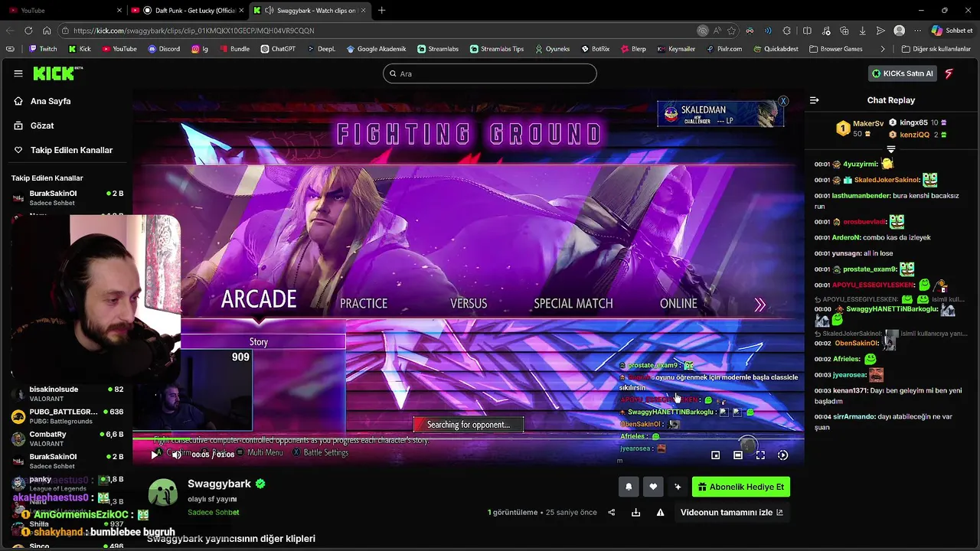Click the Swaggybark channel name
This screenshot has width=980, height=551.
220,484
